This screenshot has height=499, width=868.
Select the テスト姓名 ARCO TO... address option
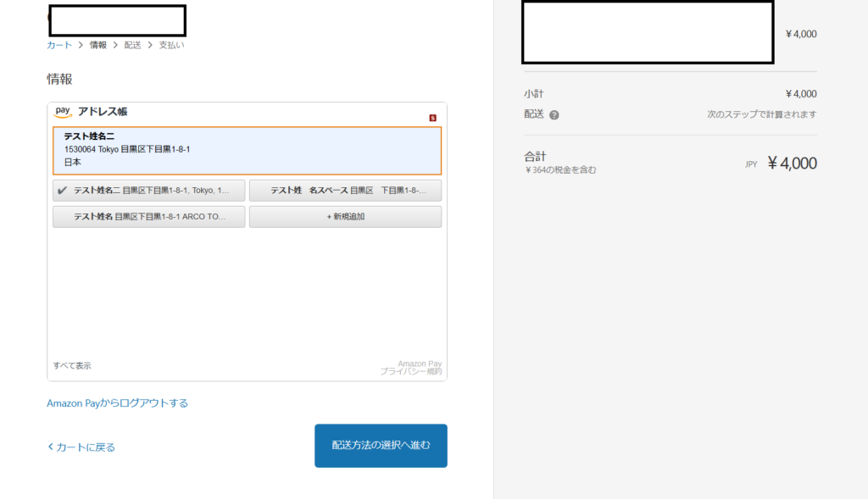[149, 217]
